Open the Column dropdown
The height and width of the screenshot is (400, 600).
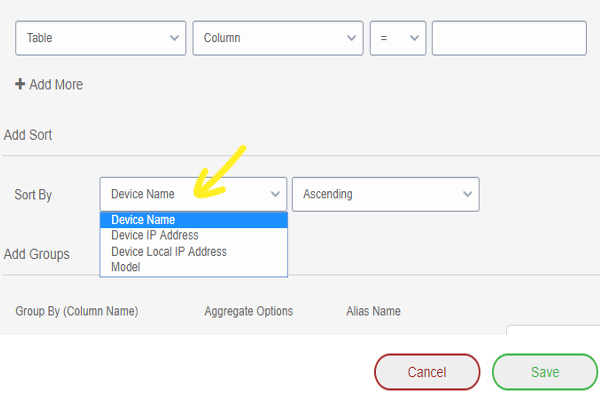click(x=278, y=38)
